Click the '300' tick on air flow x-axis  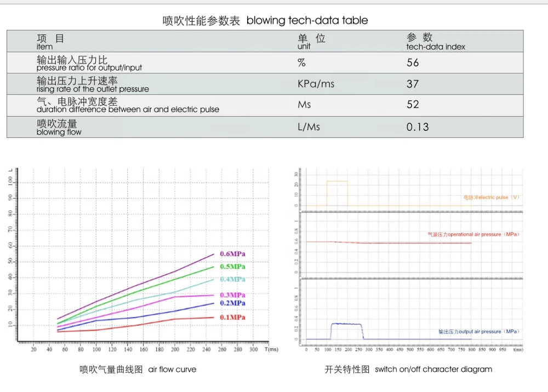pos(253,349)
